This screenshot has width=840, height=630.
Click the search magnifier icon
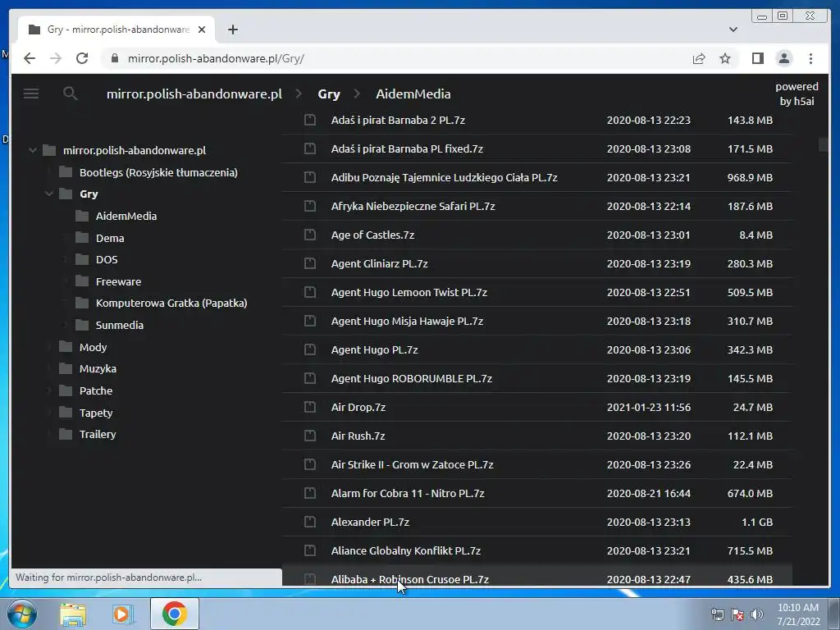point(71,94)
